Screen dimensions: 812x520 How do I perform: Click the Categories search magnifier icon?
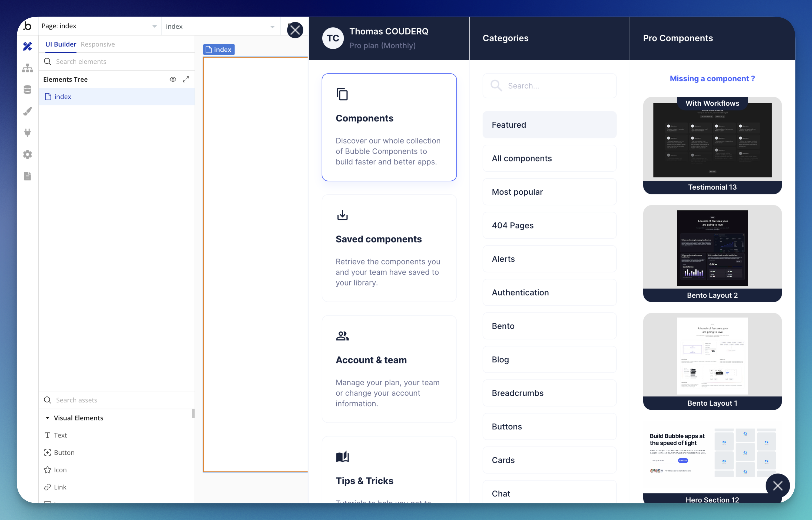click(496, 85)
